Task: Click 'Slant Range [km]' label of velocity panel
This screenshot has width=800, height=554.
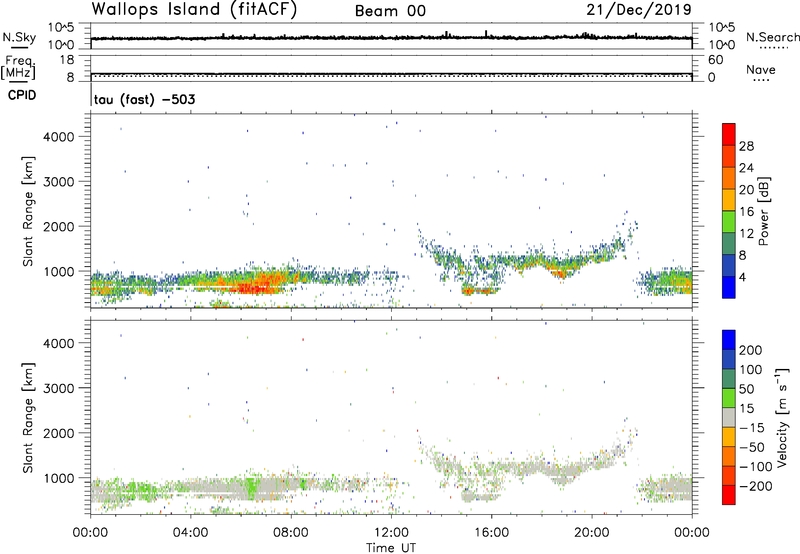Action: (x=28, y=417)
